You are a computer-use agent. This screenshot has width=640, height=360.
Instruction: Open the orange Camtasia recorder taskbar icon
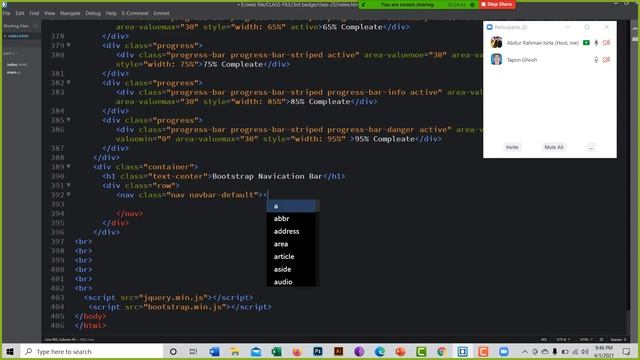pos(483,351)
